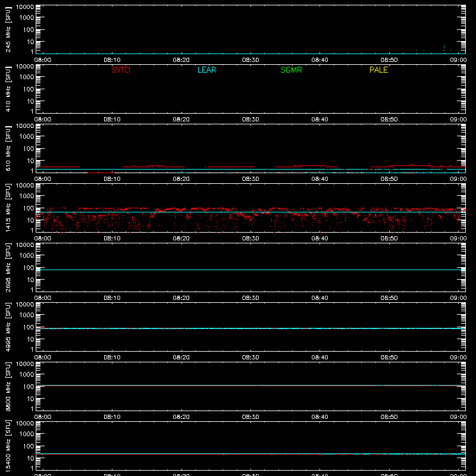
Task: Click the 09:00 tick label under 2695 MHz panel
Action: [458, 298]
